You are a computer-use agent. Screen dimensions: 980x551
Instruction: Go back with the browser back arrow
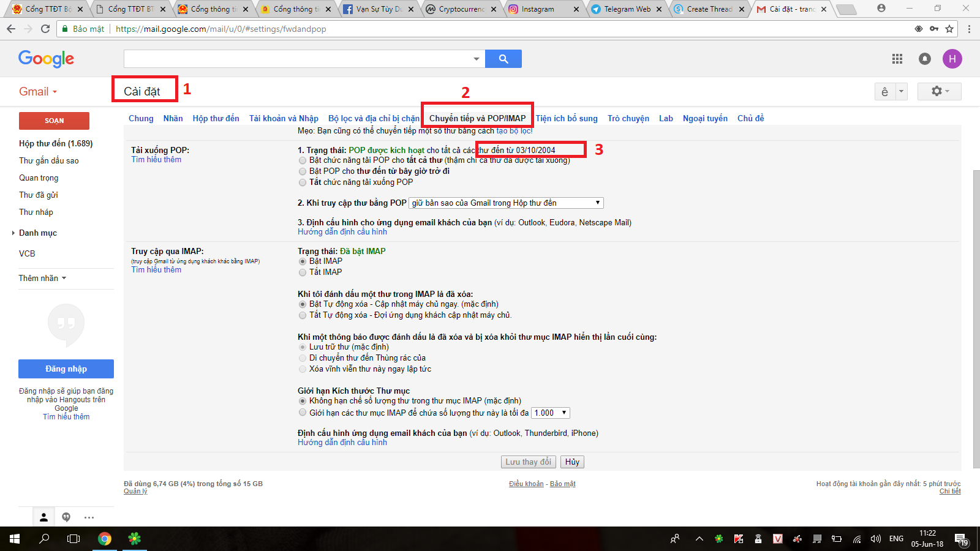pyautogui.click(x=11, y=29)
